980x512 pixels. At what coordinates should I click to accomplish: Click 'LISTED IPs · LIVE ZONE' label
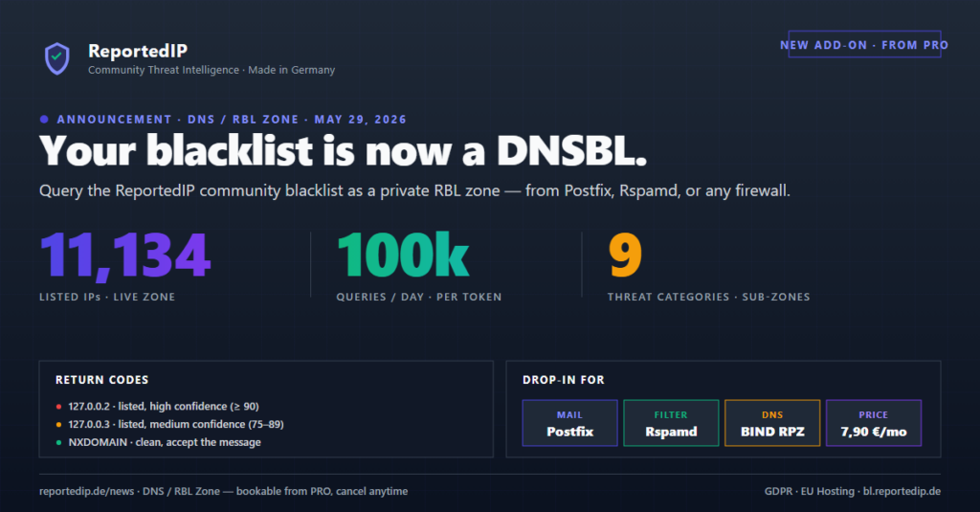(107, 297)
